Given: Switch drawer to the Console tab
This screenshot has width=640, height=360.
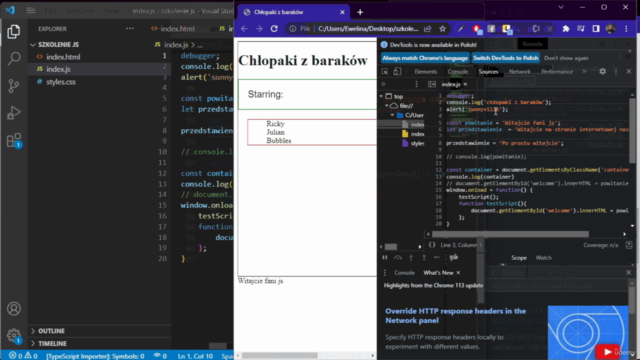Looking at the screenshot, I should [404, 273].
